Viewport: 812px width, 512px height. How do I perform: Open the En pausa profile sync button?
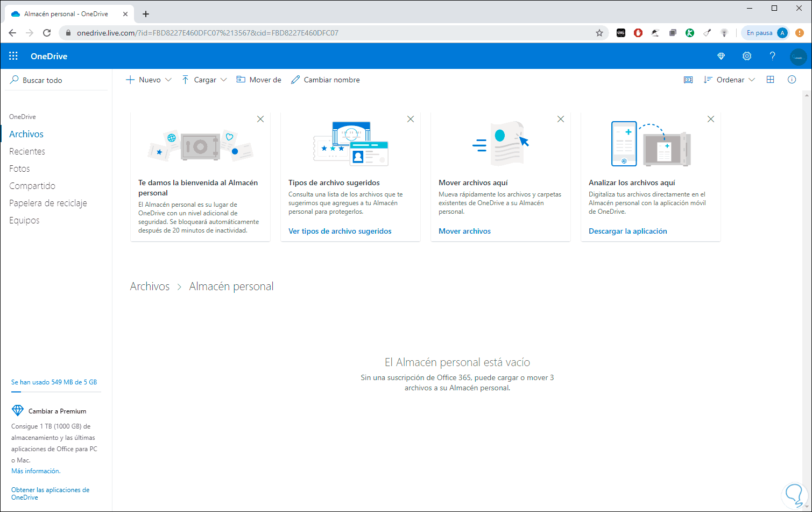click(766, 33)
